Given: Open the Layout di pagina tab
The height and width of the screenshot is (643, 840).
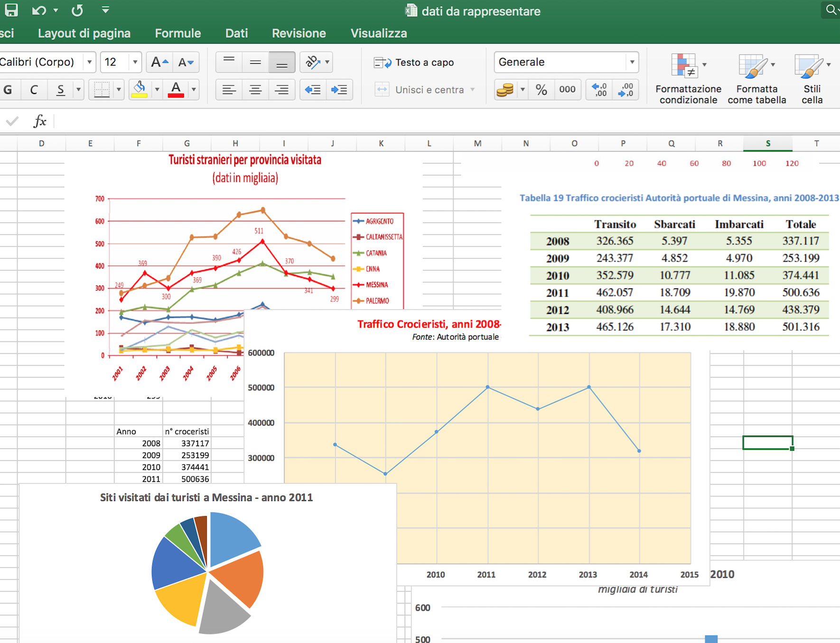Looking at the screenshot, I should click(84, 33).
